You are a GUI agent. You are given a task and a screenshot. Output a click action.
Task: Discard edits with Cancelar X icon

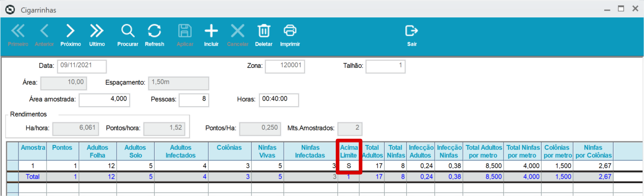pyautogui.click(x=238, y=35)
